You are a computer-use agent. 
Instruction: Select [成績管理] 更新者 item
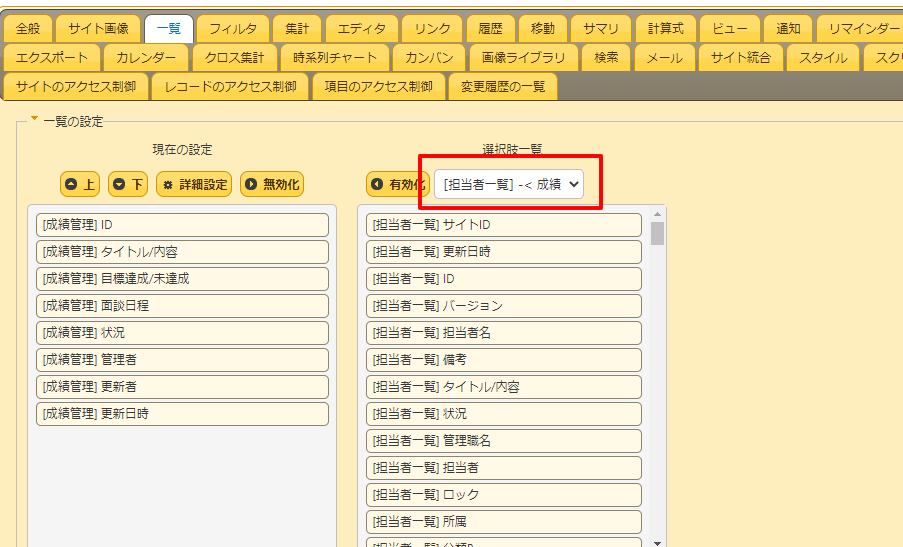(x=183, y=387)
